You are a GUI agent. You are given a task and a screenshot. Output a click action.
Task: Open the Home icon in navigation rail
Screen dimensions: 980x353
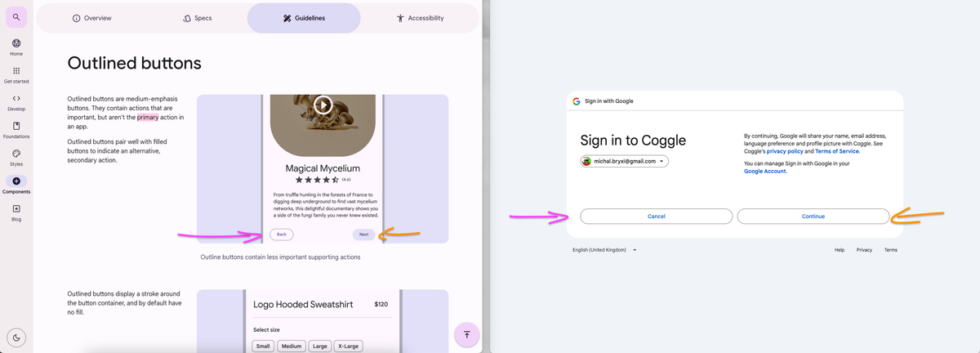(x=16, y=42)
